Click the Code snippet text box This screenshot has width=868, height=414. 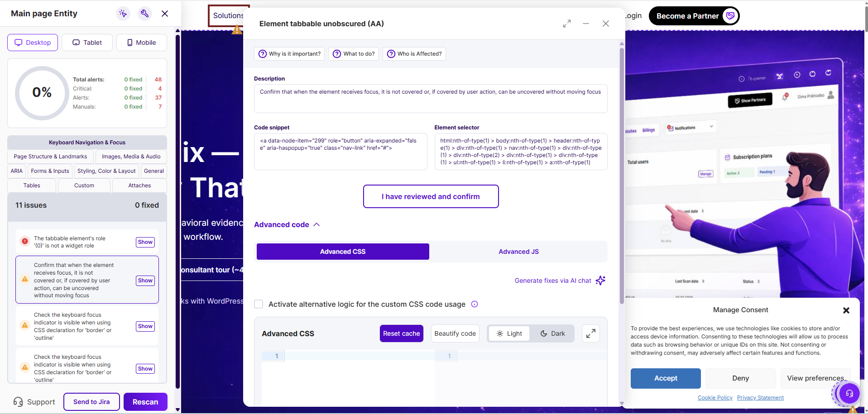pyautogui.click(x=340, y=152)
